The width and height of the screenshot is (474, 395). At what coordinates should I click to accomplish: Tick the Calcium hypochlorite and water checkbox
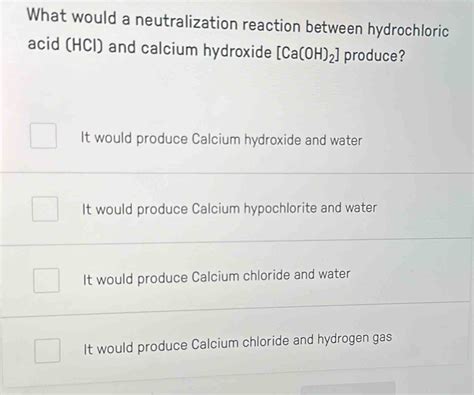click(x=45, y=209)
